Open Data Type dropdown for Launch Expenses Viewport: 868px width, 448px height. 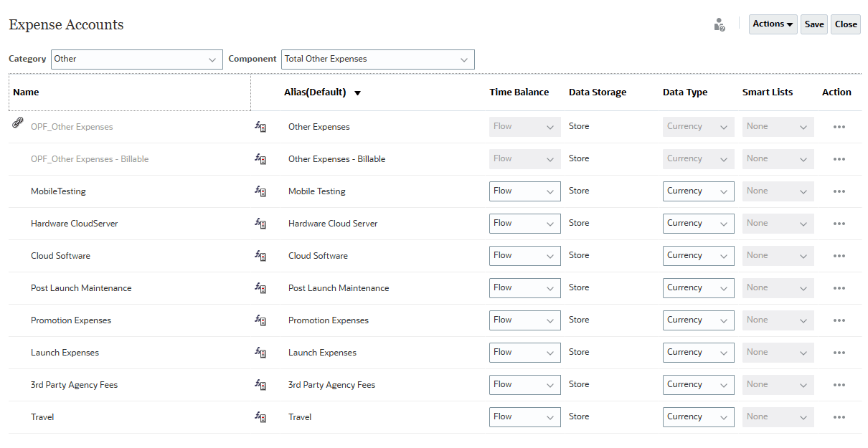tap(699, 353)
